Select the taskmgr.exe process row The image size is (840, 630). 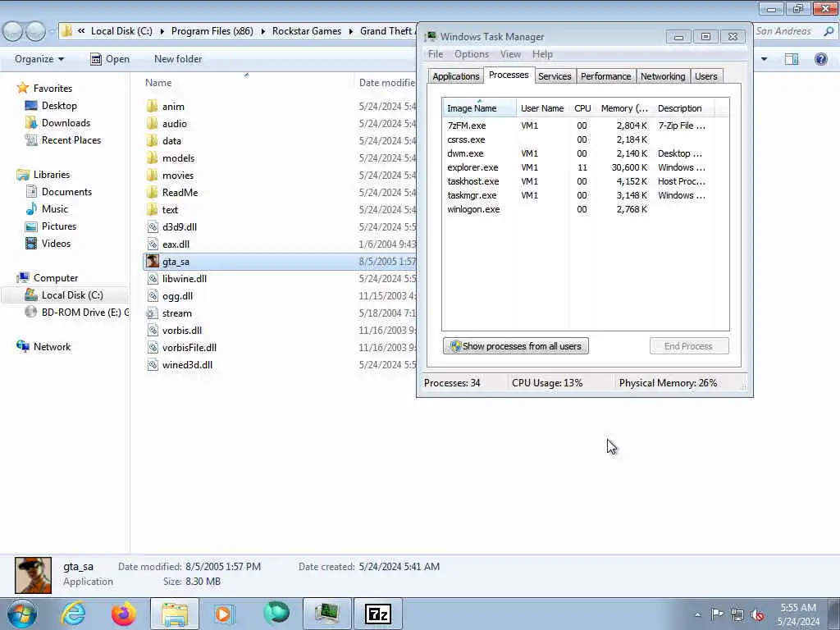[577, 195]
